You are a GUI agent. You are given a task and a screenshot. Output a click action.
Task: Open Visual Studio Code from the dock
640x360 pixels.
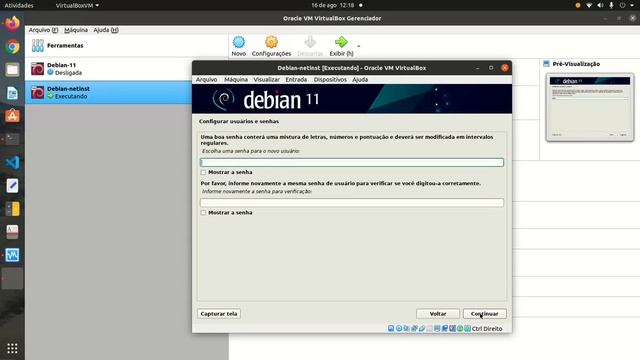click(12, 162)
